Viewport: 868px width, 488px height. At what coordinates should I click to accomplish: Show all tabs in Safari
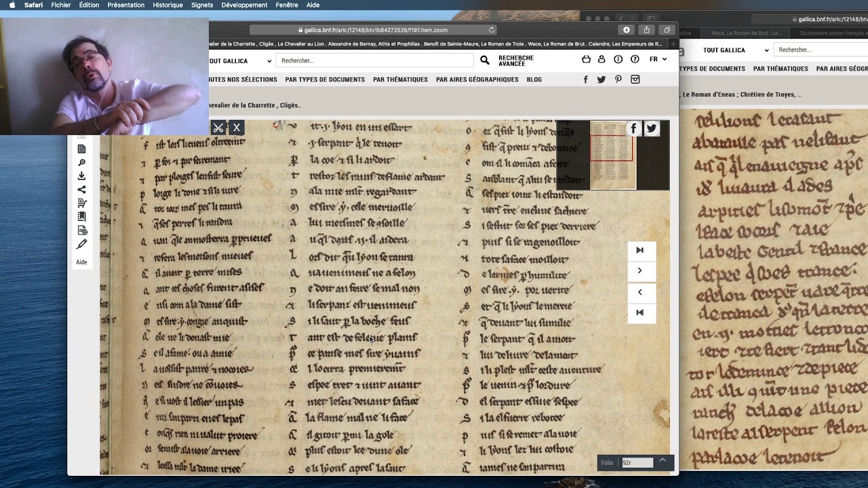[667, 30]
